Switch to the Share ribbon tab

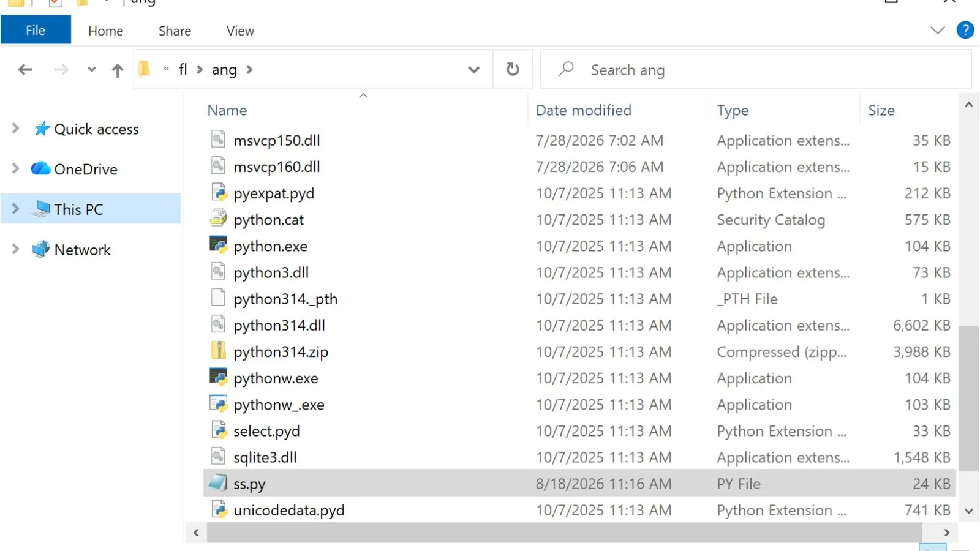[x=175, y=31]
